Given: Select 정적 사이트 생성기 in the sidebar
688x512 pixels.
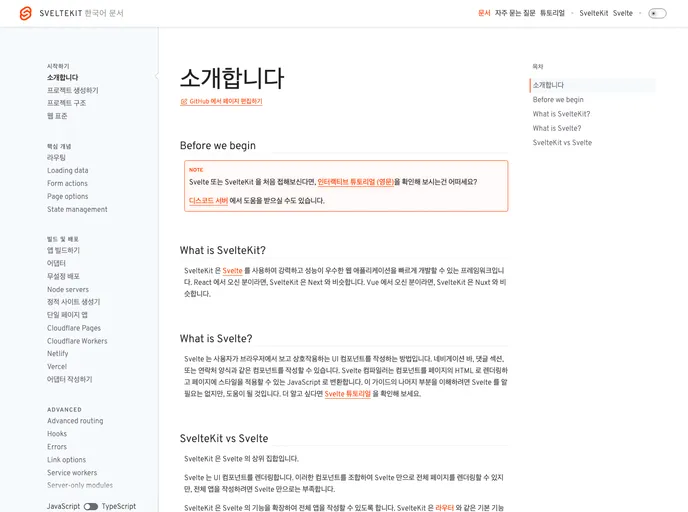Looking at the screenshot, I should coord(74,302).
